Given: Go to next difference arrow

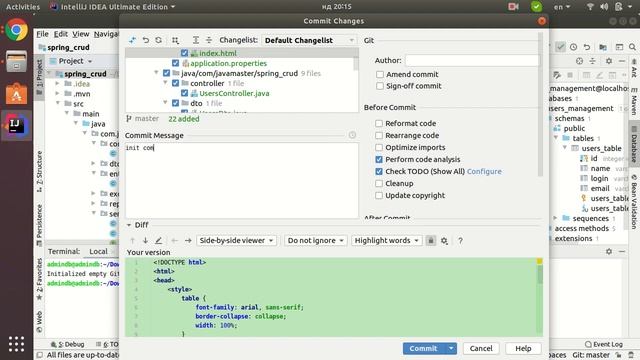Looking at the screenshot, I should coord(145,241).
